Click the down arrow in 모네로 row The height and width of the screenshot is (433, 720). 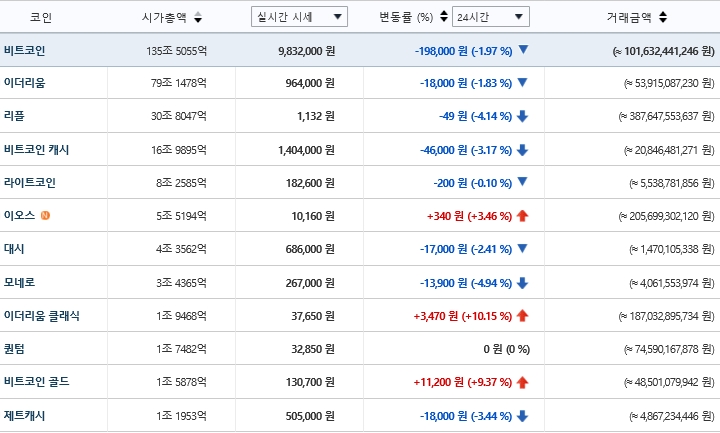pos(522,283)
